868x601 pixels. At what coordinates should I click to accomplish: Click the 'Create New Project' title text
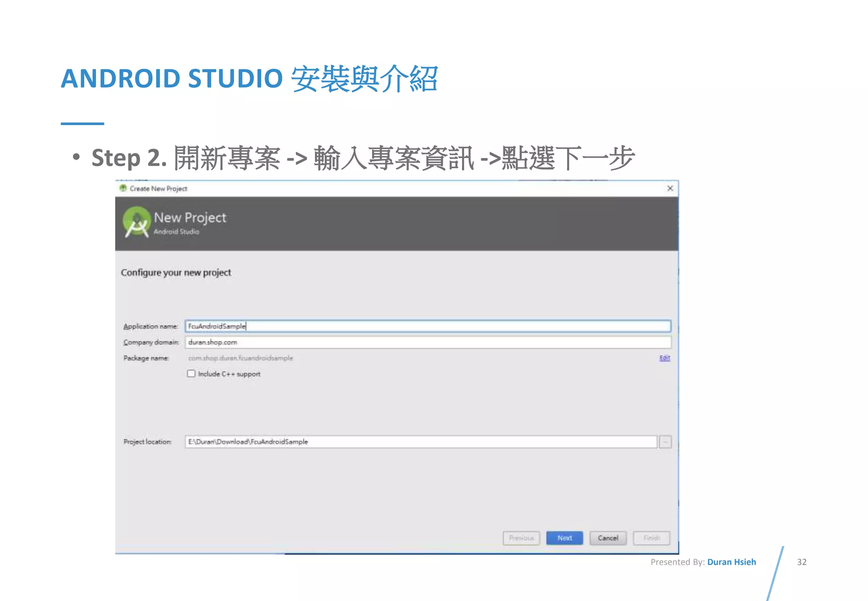pos(159,189)
